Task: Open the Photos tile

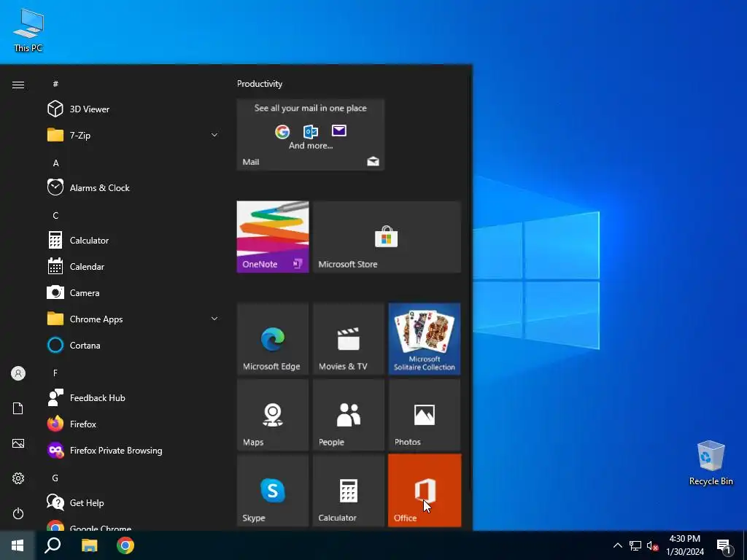Action: coord(425,414)
